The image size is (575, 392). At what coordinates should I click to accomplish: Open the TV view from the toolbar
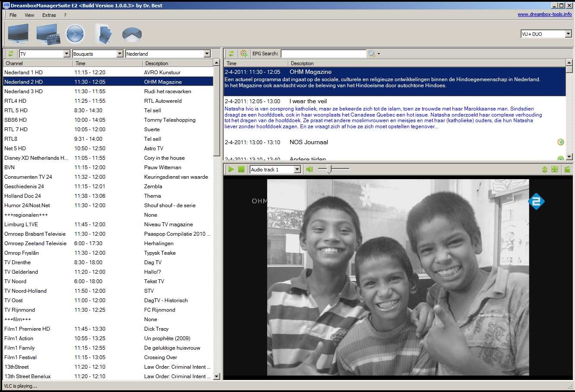click(18, 34)
